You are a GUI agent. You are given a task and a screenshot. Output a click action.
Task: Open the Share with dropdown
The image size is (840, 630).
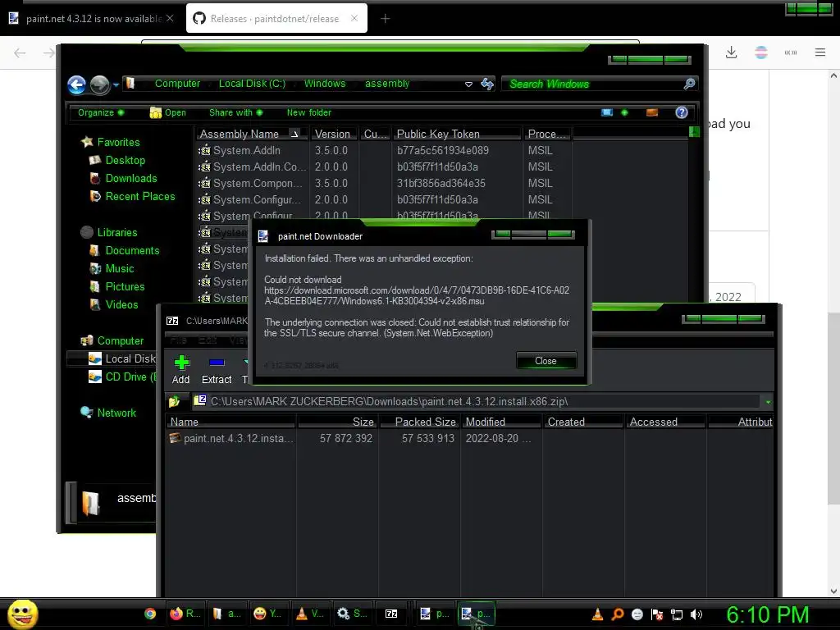pyautogui.click(x=235, y=112)
